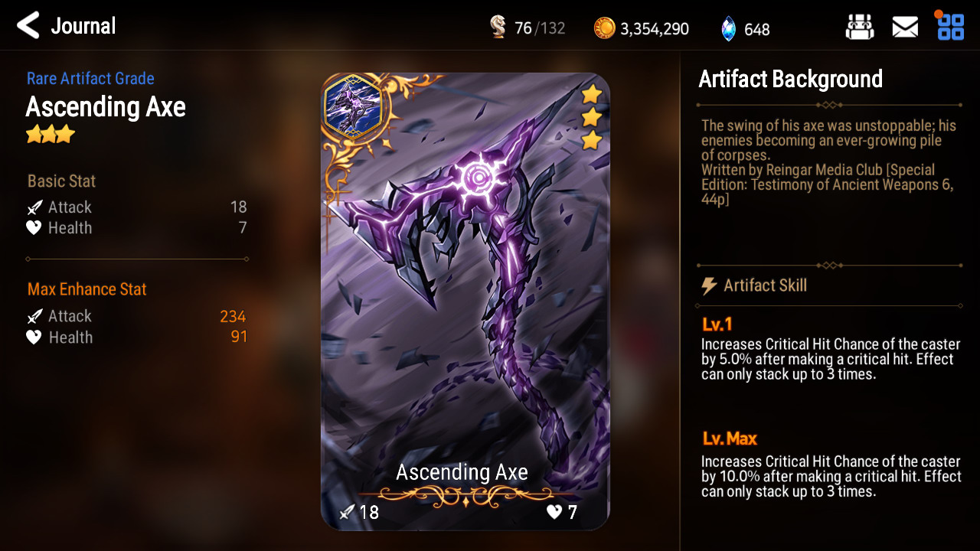Select the Lv.1 skill description
Viewport: 980px width, 551px height.
coord(831,360)
